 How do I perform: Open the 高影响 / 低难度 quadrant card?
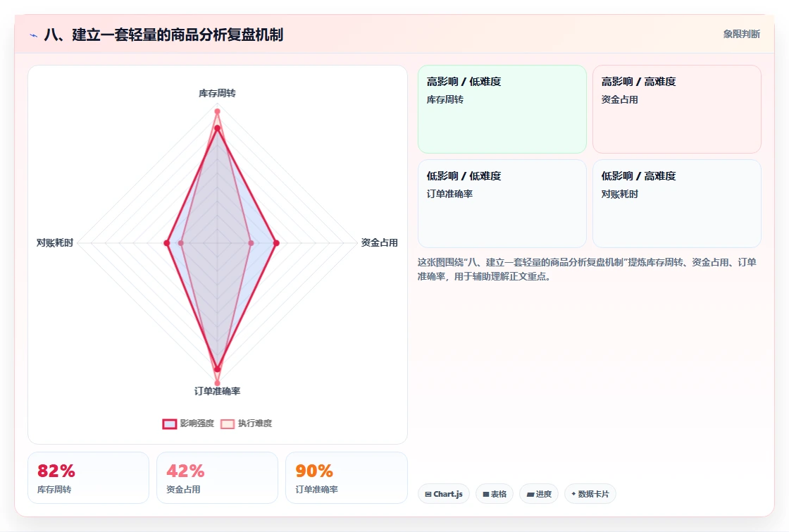tap(502, 109)
